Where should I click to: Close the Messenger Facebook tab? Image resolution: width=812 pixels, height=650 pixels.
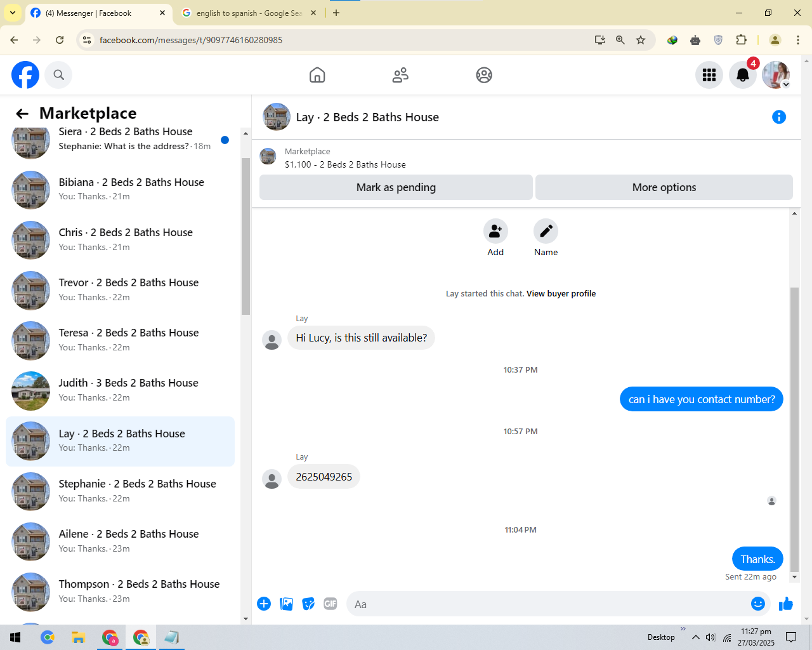(162, 13)
